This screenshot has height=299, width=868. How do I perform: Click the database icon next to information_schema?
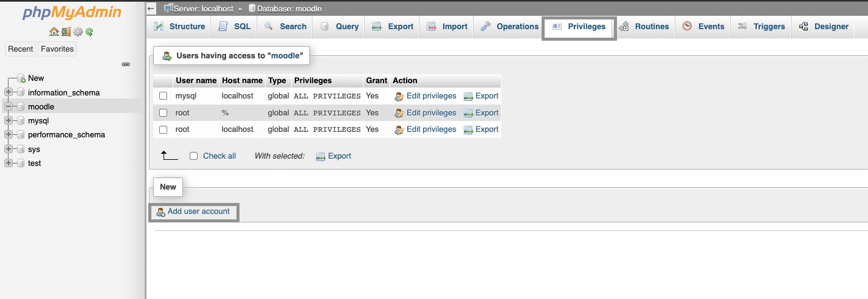21,92
